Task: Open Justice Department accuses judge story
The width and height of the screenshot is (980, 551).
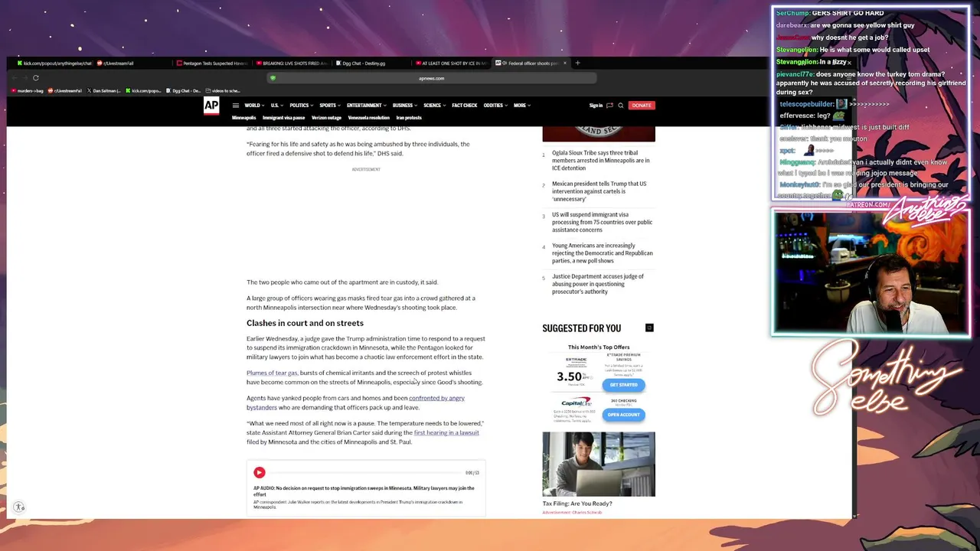Action: tap(597, 284)
